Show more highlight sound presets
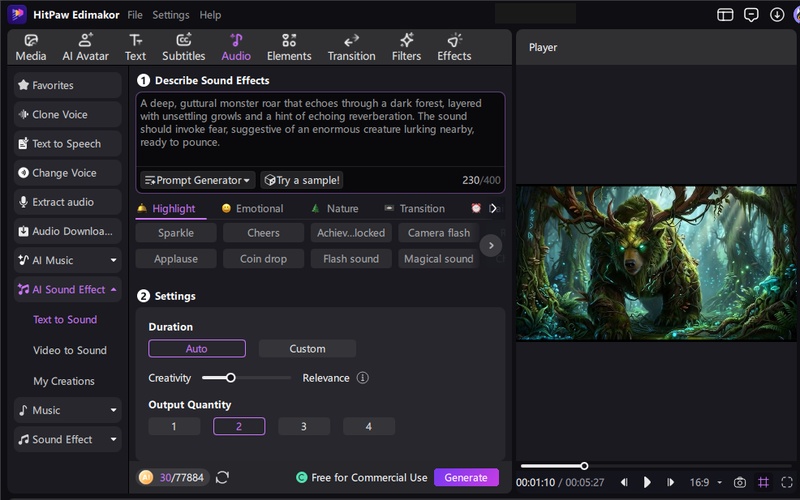The width and height of the screenshot is (800, 500). tap(491, 245)
